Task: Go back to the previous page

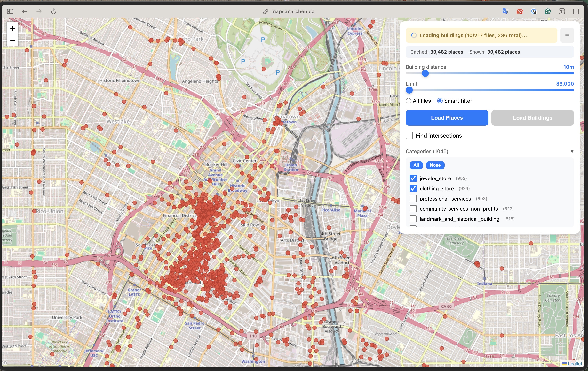Action: pos(24,11)
